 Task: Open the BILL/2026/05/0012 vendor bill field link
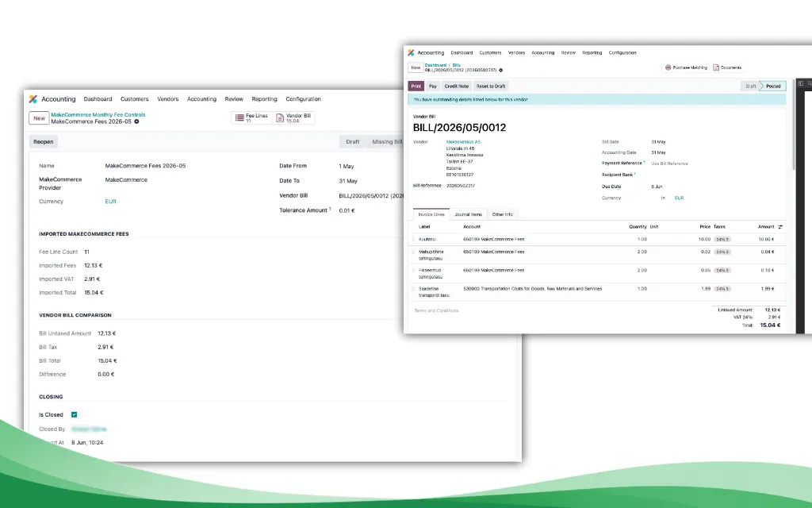click(x=371, y=196)
